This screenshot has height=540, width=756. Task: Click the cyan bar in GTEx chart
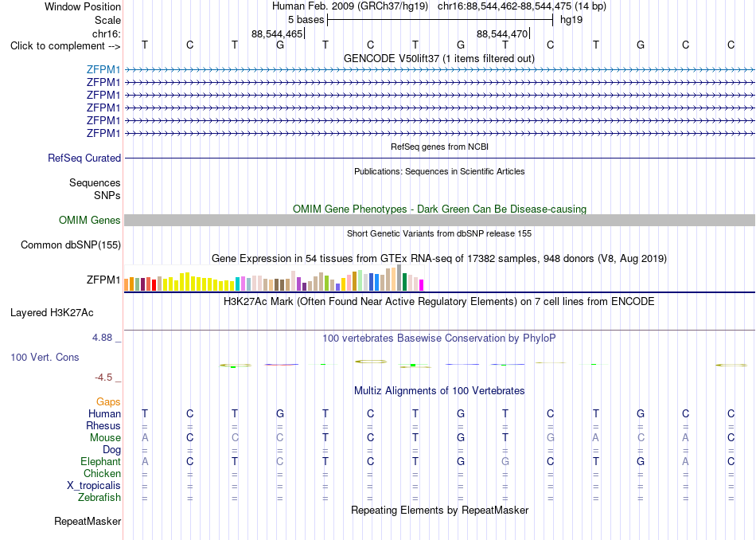point(238,284)
